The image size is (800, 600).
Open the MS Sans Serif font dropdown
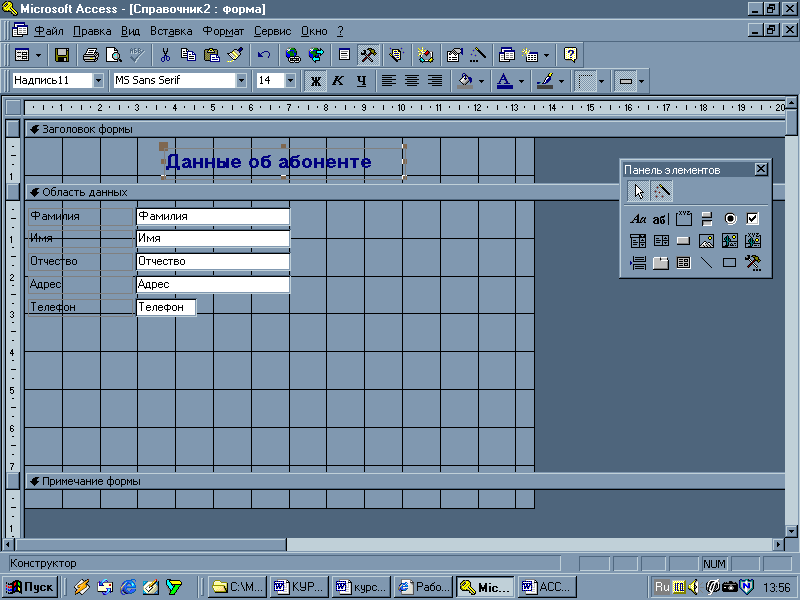[x=241, y=81]
